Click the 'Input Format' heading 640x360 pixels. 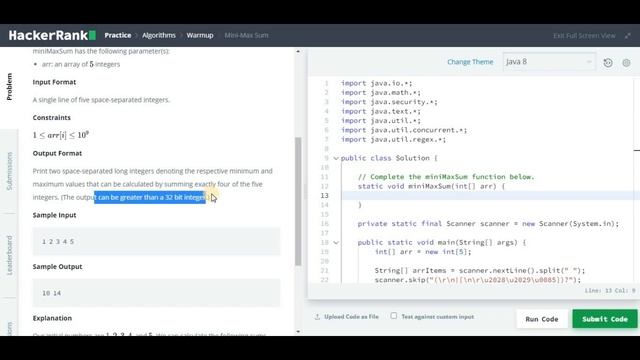(x=54, y=82)
